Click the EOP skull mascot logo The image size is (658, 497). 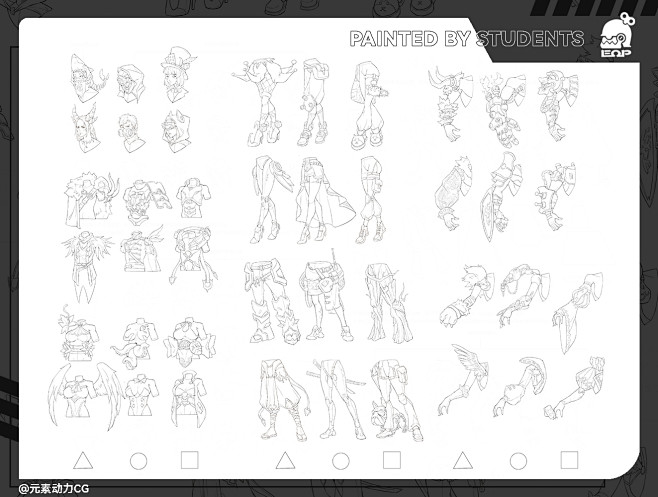pos(616,35)
